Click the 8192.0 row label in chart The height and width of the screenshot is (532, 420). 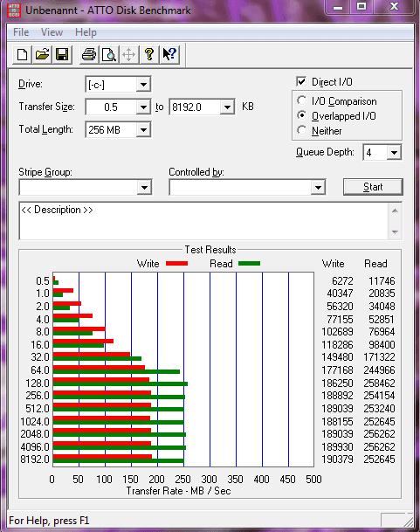coord(35,459)
